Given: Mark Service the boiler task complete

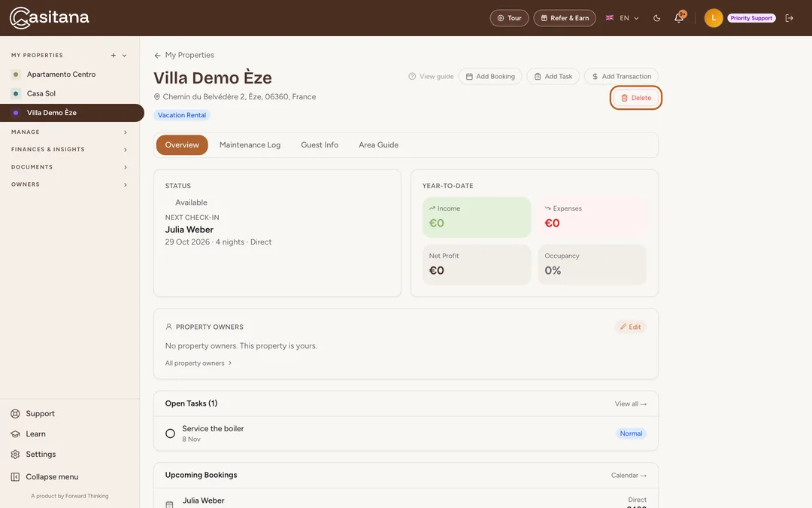Looking at the screenshot, I should 170,433.
